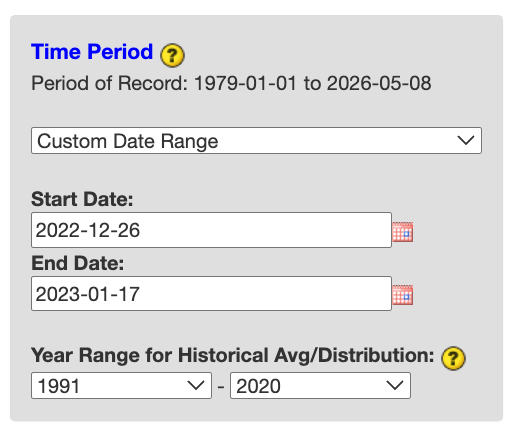Open the Start Date calendar picker icon
Screen dimensions: 514x430
403,232
